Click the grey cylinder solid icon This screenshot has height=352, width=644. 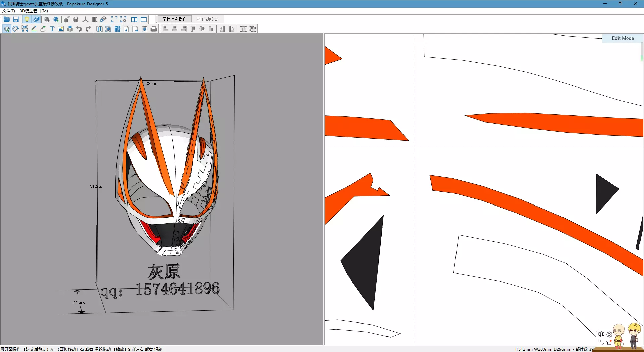click(x=76, y=19)
